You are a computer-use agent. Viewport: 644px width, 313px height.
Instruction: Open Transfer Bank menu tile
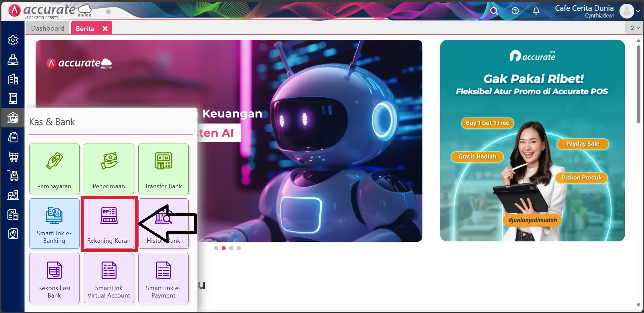click(x=163, y=168)
